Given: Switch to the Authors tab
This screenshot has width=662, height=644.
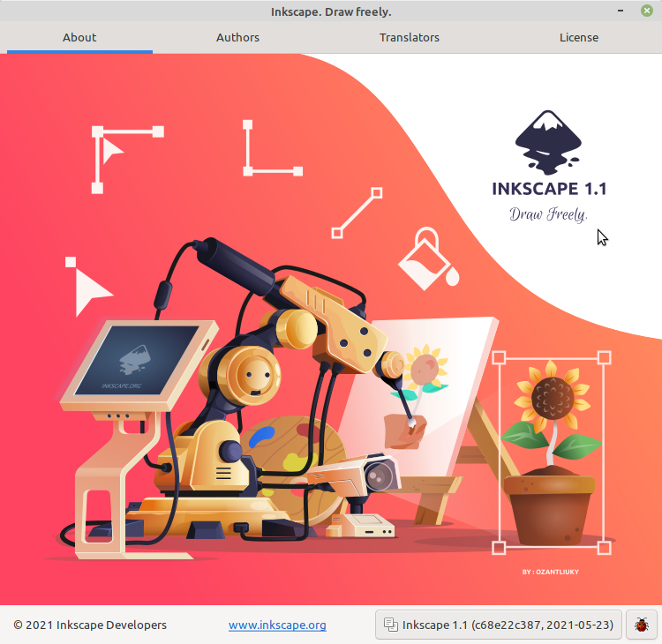Looking at the screenshot, I should [x=237, y=38].
